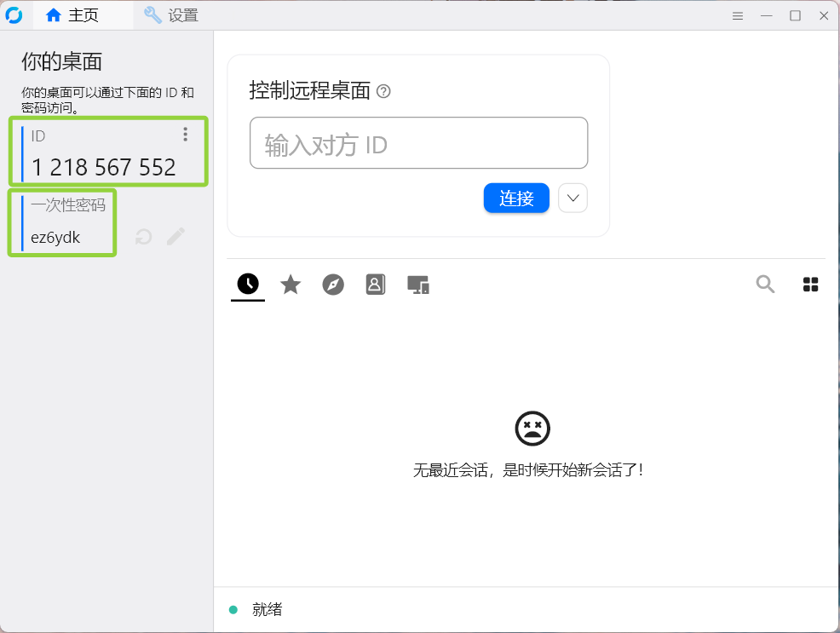Open the hamburger menu in title bar
The height and width of the screenshot is (633, 840).
coord(738,15)
